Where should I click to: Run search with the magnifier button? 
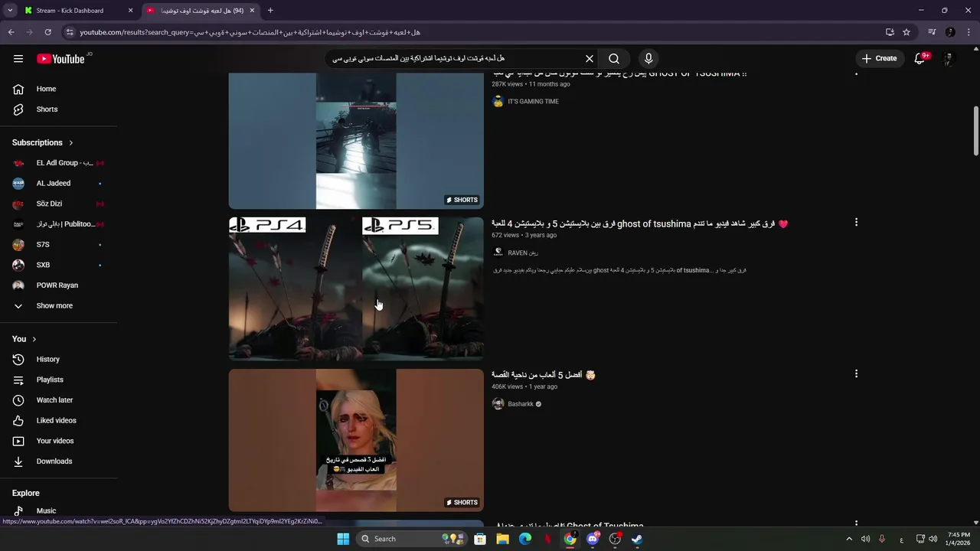coord(614,58)
